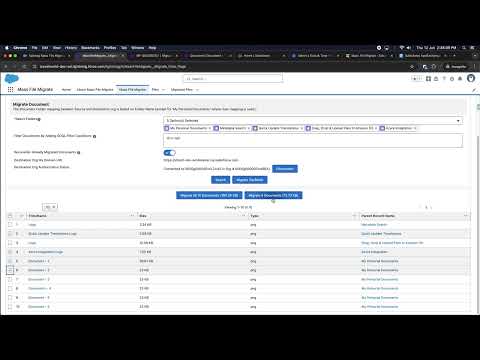Open the user avatar profile menu
Screen dimensions: 480x360
(x=471, y=78)
